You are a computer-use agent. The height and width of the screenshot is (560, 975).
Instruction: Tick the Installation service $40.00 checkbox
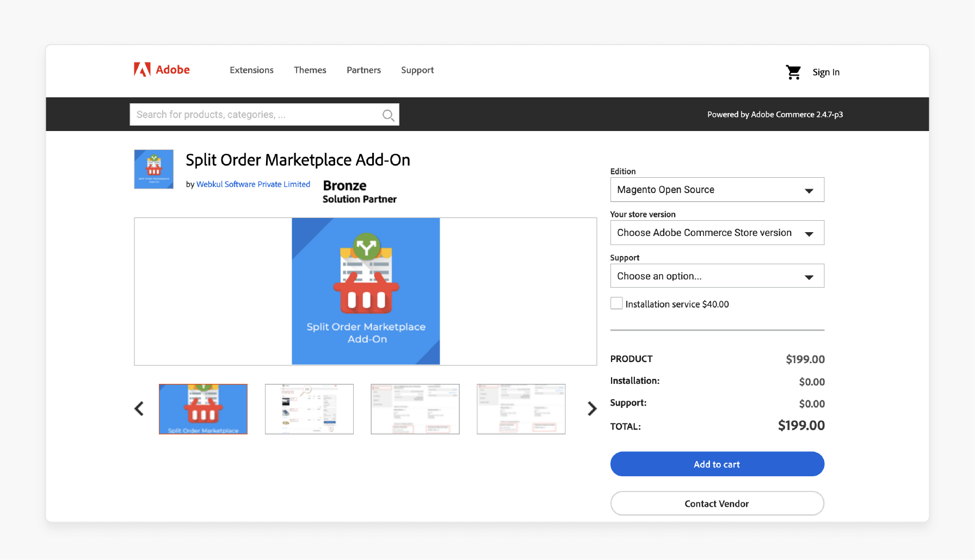616,303
